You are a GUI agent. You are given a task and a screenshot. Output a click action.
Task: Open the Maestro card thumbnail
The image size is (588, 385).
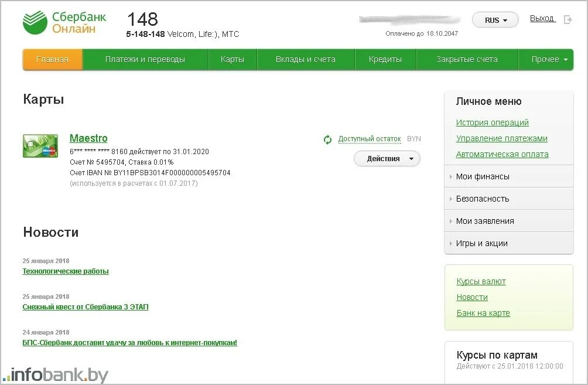click(x=40, y=145)
